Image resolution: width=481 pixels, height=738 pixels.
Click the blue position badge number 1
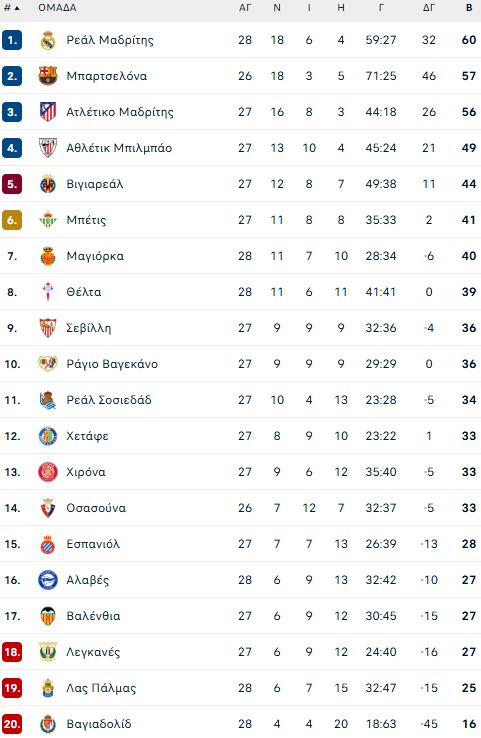pyautogui.click(x=12, y=40)
